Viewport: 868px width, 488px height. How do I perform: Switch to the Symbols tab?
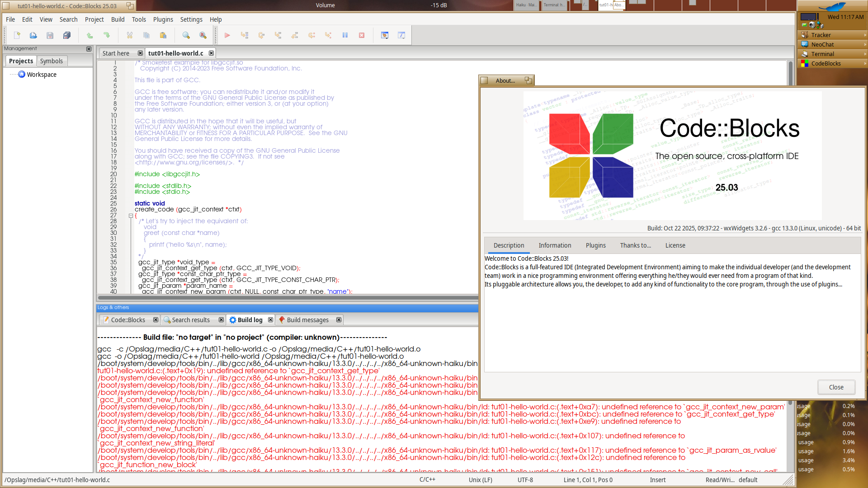(51, 61)
